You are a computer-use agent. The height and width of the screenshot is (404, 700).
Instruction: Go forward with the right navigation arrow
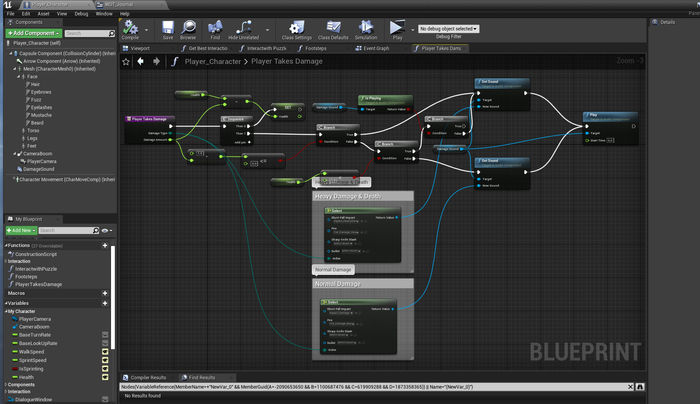(156, 61)
